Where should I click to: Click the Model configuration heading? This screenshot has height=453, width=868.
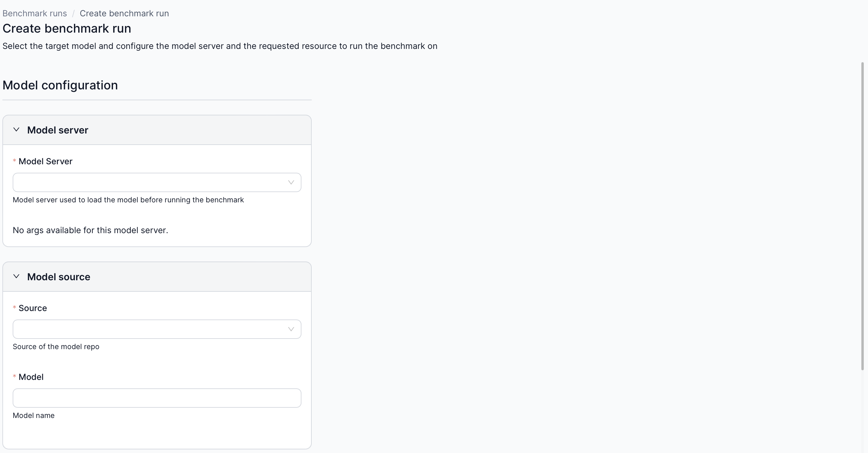[x=60, y=85]
